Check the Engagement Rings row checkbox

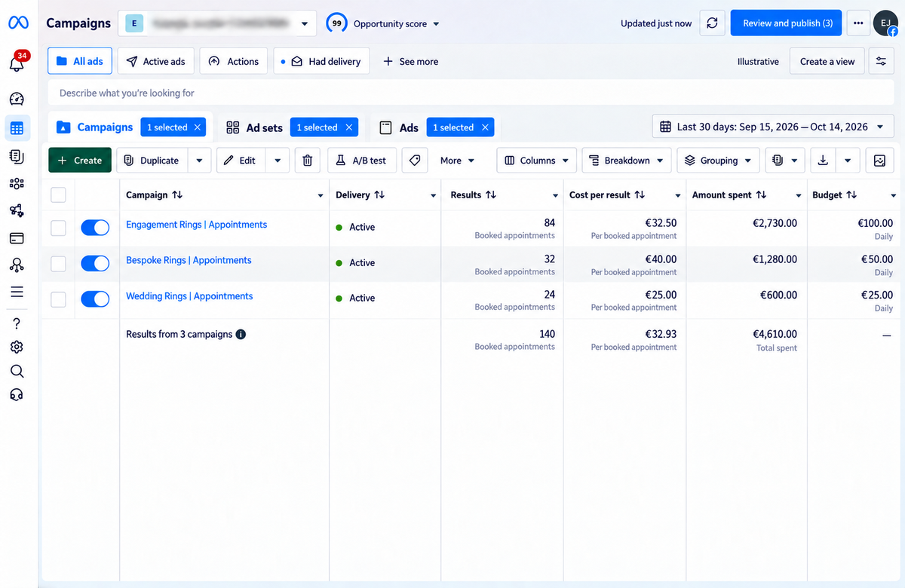(x=58, y=228)
